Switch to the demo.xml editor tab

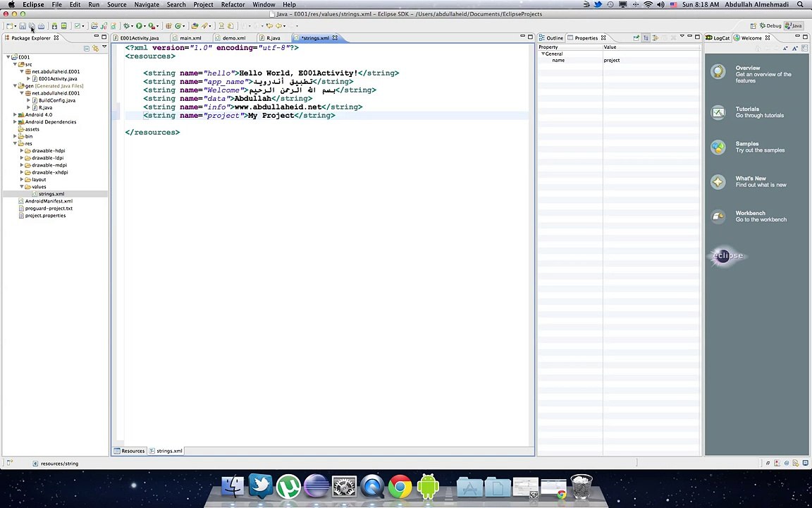click(233, 38)
